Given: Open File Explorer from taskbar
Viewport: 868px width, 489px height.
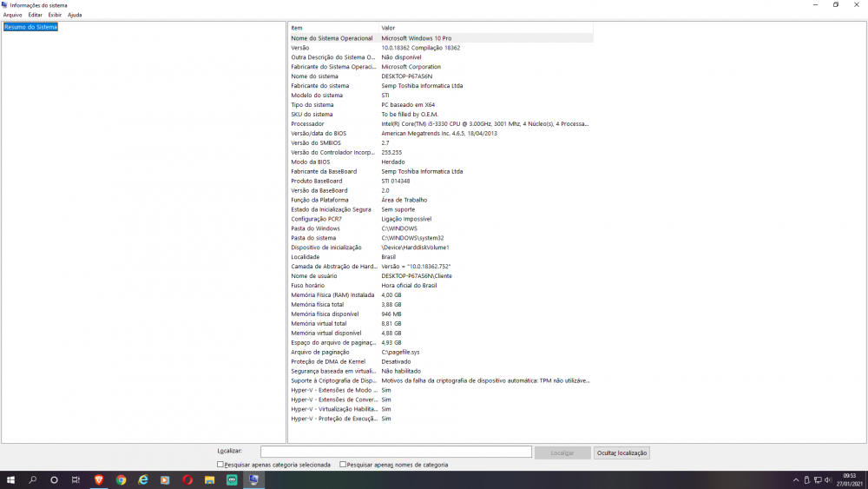Looking at the screenshot, I should click(209, 480).
